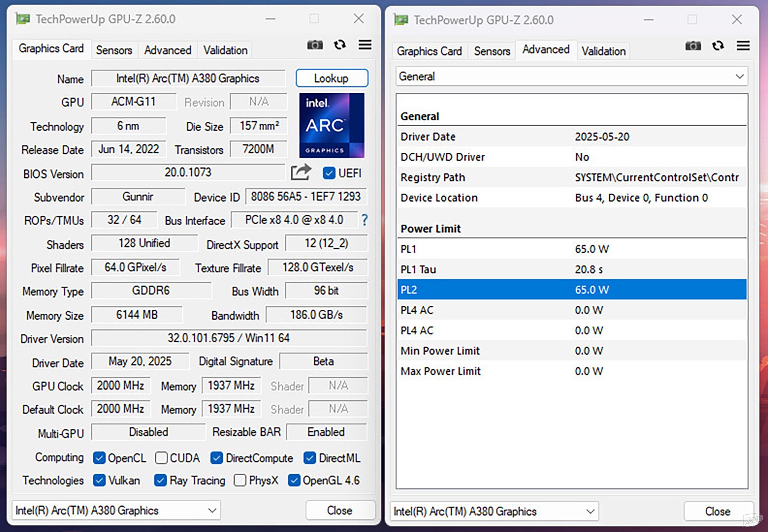Click the Subvendor field showing Gunnir
Image resolution: width=768 pixels, height=532 pixels.
tap(138, 197)
